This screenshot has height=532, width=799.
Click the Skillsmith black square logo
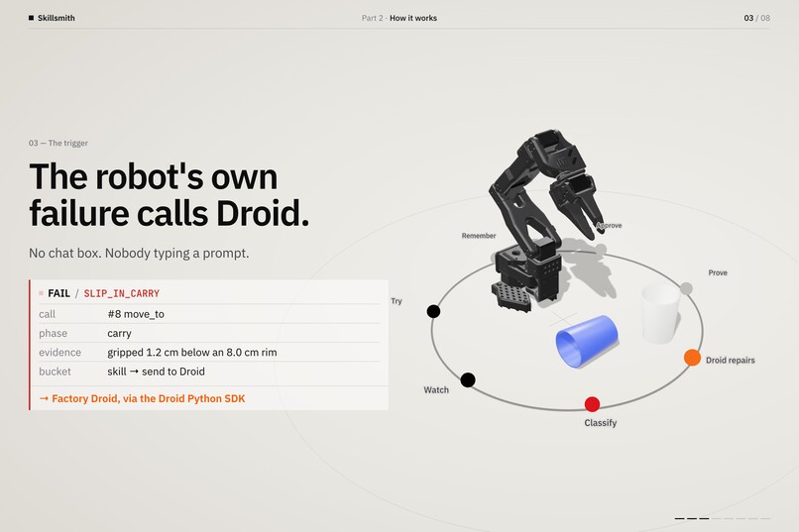click(31, 18)
